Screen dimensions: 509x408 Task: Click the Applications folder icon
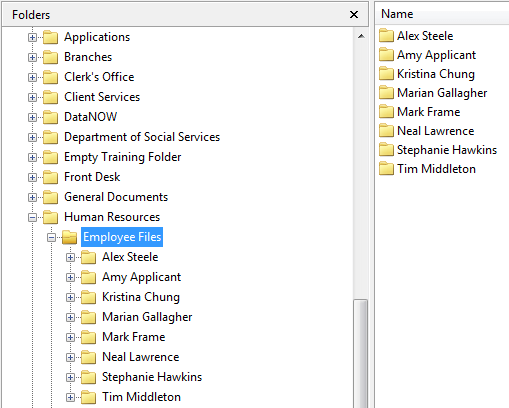tap(51, 37)
